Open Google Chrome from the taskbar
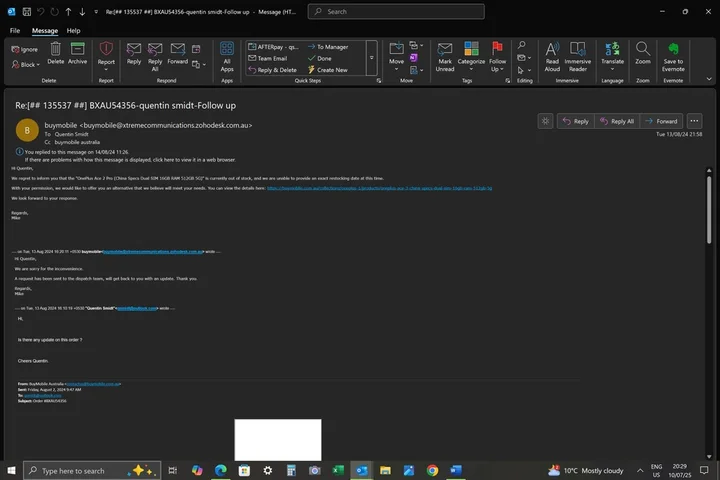The width and height of the screenshot is (720, 480). (432, 470)
